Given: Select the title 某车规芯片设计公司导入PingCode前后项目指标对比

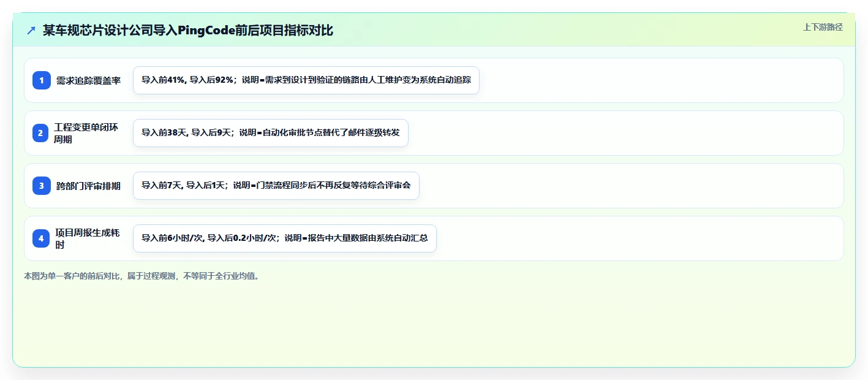Looking at the screenshot, I should pyautogui.click(x=188, y=30).
